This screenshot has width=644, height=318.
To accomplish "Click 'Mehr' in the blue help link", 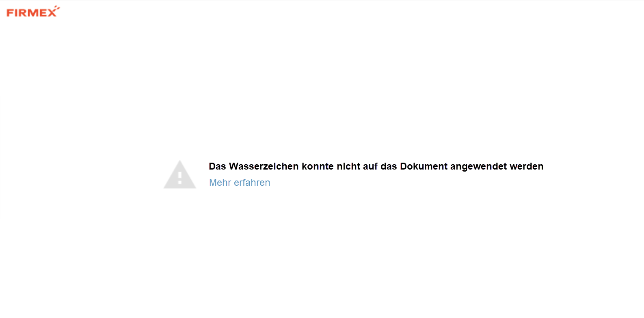I will tap(220, 183).
